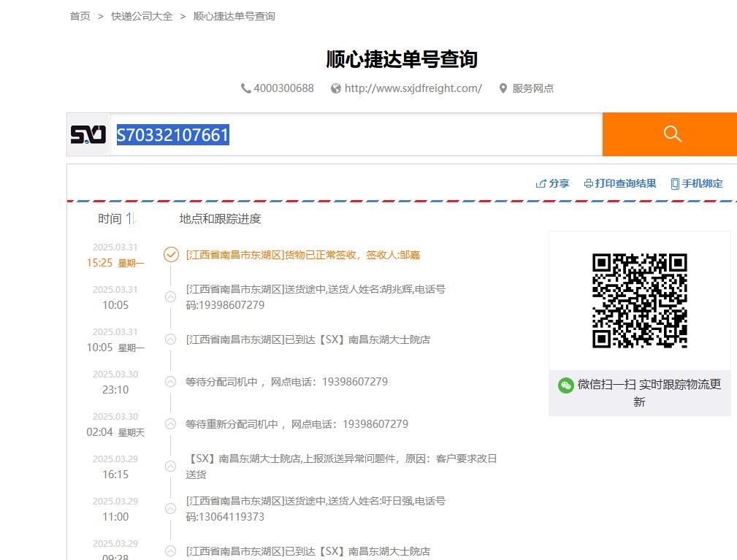Toggle the time sort order arrow next to 时间

(130, 218)
